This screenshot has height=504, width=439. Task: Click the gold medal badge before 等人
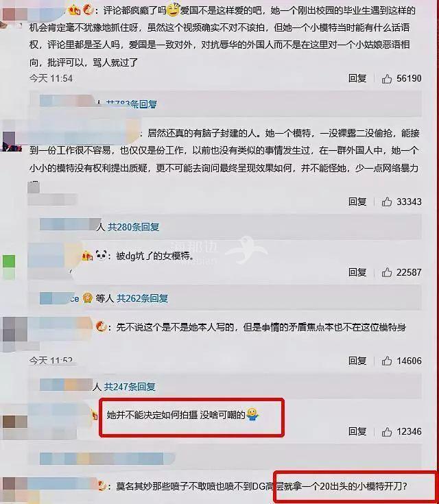point(88,298)
